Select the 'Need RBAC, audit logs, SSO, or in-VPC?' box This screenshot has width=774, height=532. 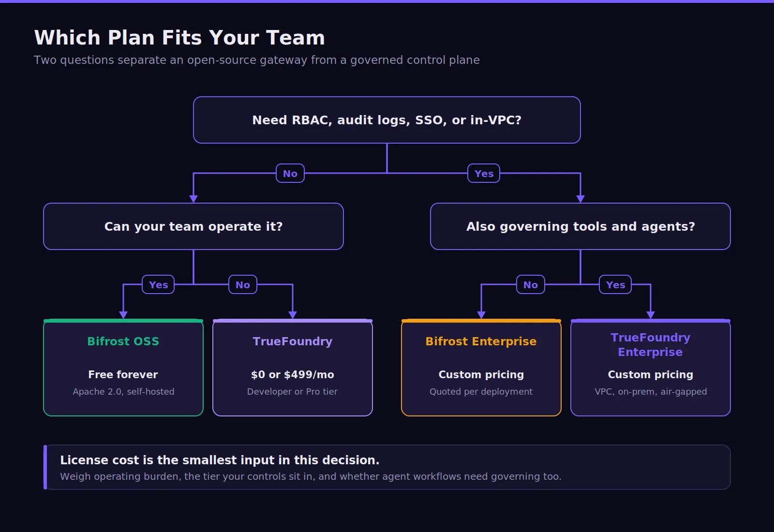tap(387, 120)
